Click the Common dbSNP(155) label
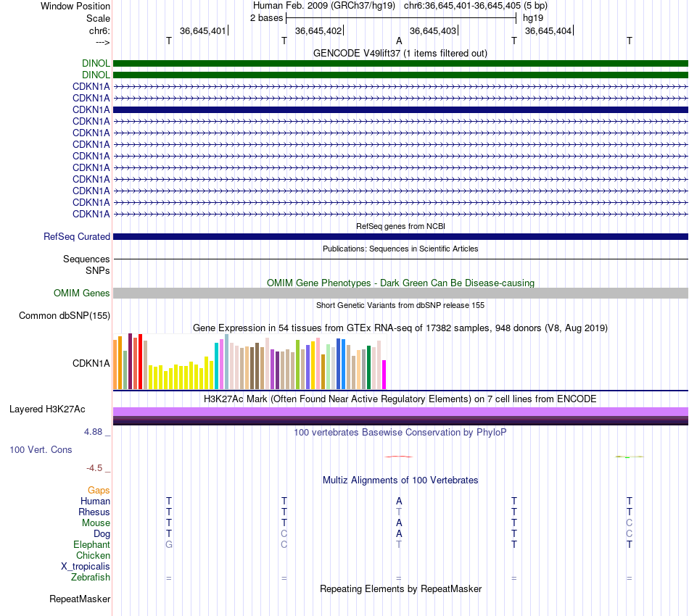The height and width of the screenshot is (616, 689). [64, 316]
